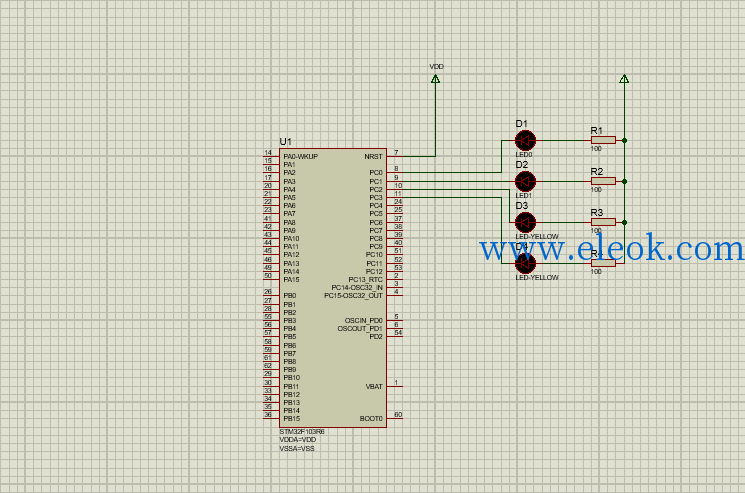Click the wire junction dot beside R2
The width and height of the screenshot is (745, 493).
pos(624,181)
